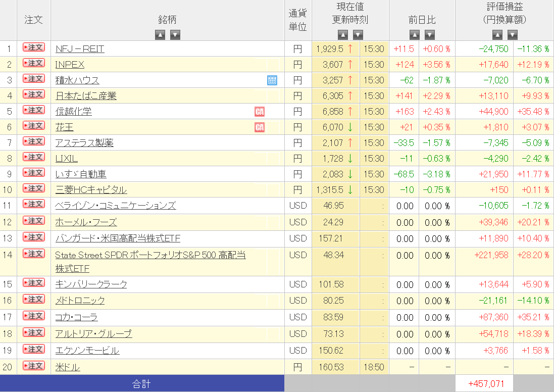Click 注文 button for エクソンモービル
The height and width of the screenshot is (392, 554).
tap(34, 349)
